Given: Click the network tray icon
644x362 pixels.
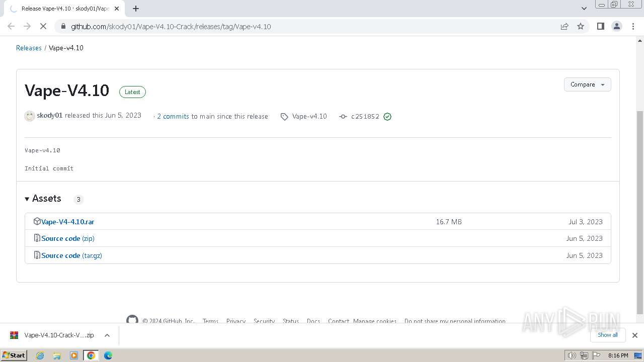Looking at the screenshot, I should pos(584,355).
